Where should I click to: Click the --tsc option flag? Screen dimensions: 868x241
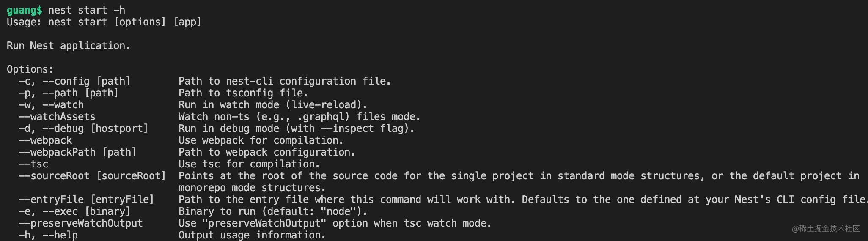click(x=33, y=164)
